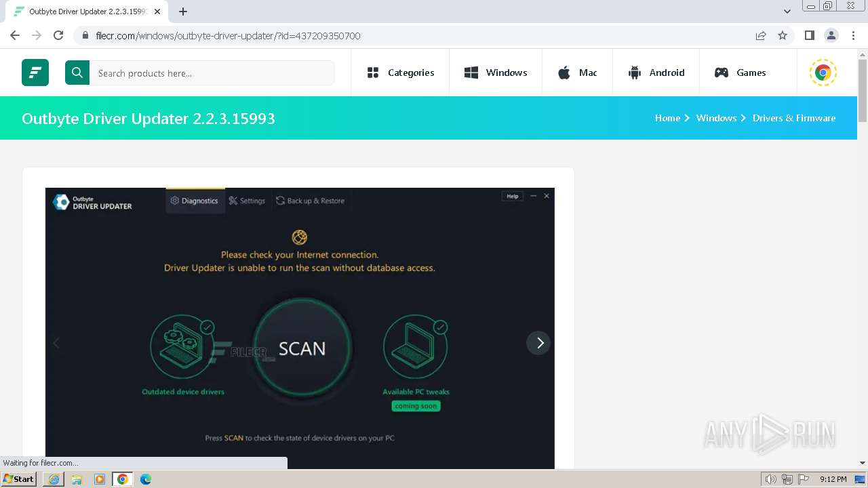
Task: Click the FileCR green logo icon
Action: [35, 73]
